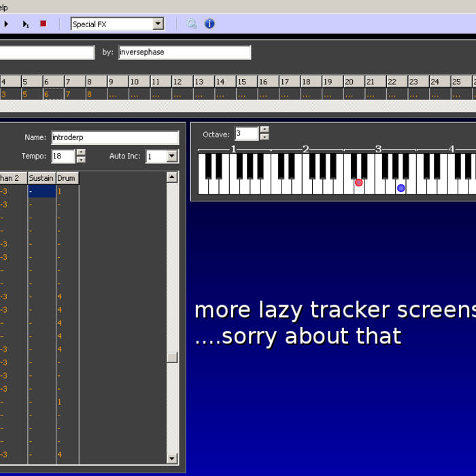
Task: Click the Play button in the toolbar
Action: pyautogui.click(x=7, y=24)
